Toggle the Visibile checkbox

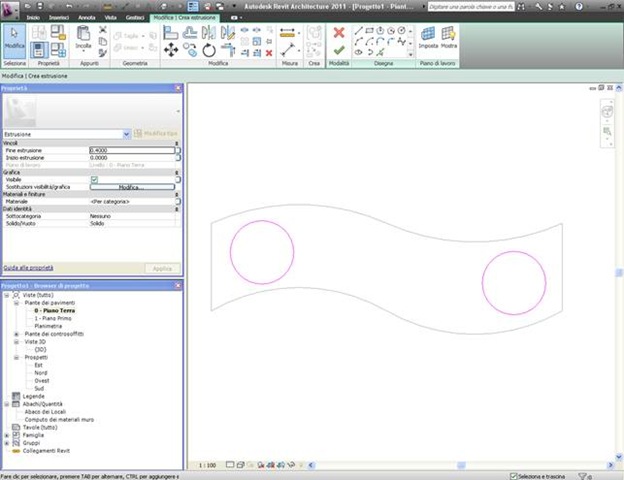coord(94,179)
